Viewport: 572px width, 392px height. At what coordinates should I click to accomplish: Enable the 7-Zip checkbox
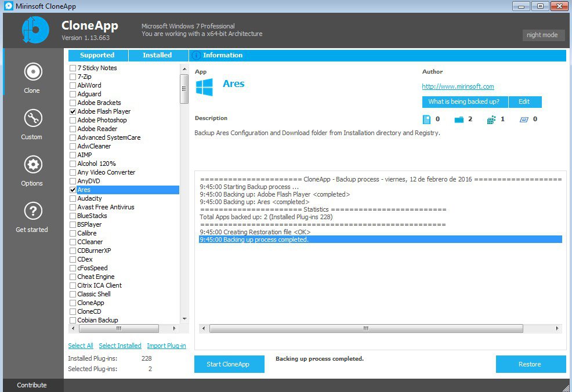(73, 76)
